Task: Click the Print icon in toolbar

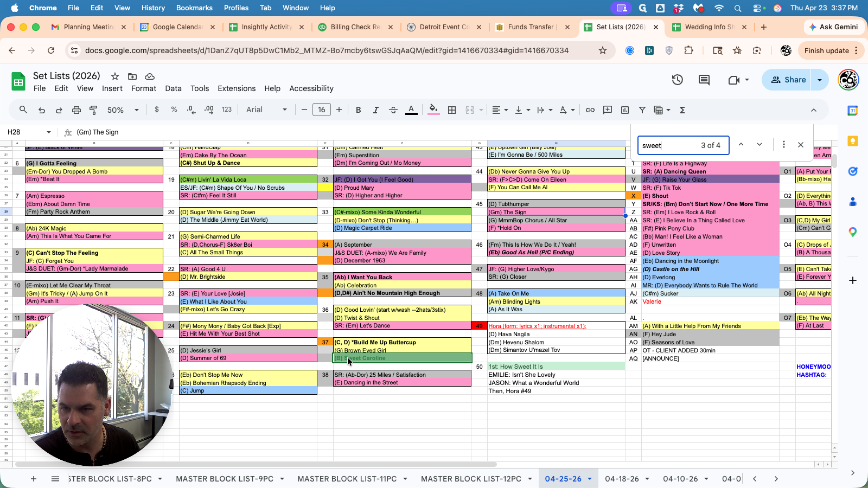Action: 76,110
